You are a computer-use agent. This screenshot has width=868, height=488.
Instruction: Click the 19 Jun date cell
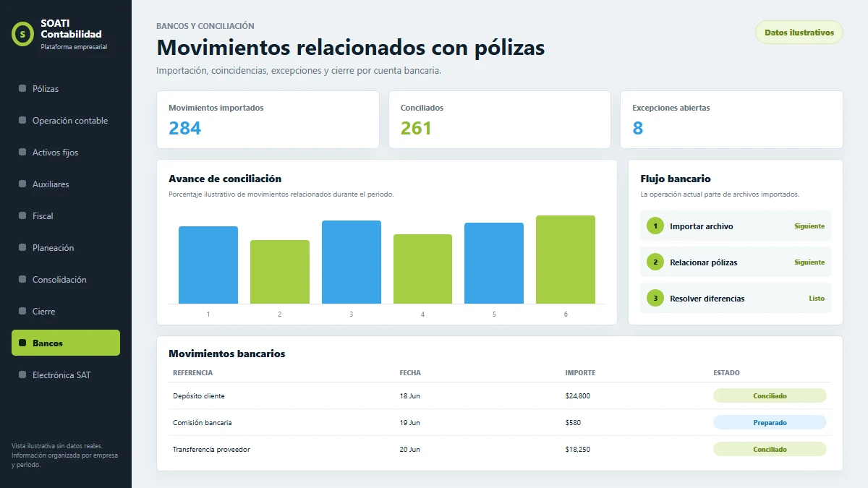tap(409, 423)
